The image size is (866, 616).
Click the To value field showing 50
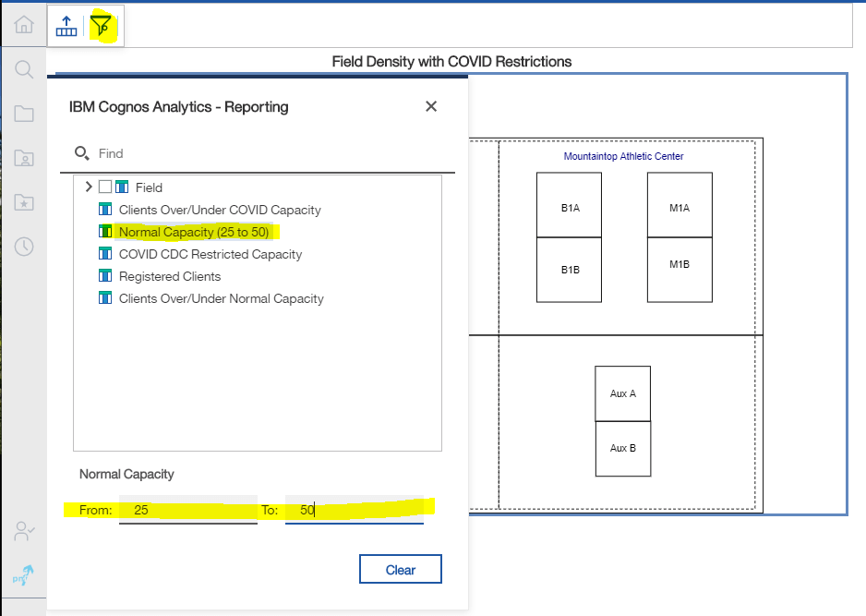tap(355, 510)
